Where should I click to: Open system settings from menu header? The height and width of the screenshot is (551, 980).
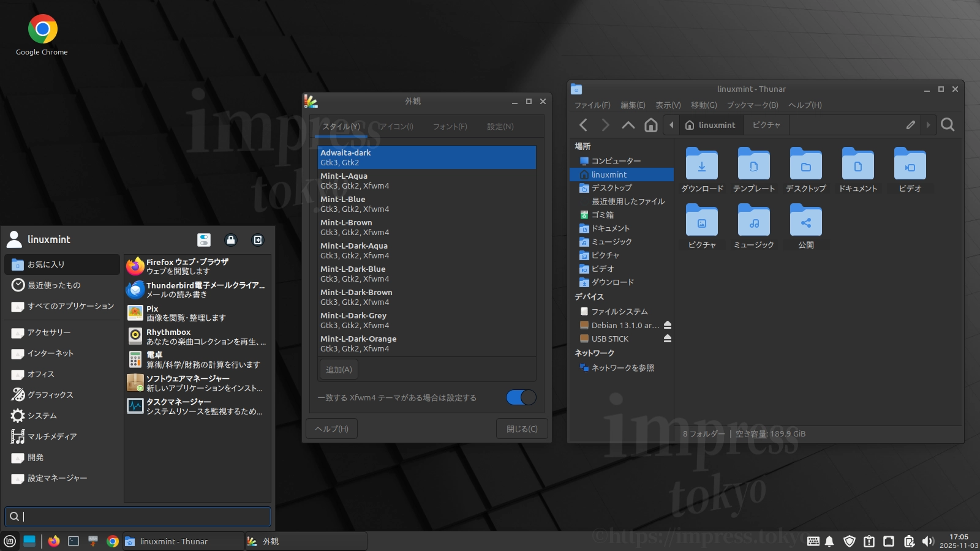204,240
